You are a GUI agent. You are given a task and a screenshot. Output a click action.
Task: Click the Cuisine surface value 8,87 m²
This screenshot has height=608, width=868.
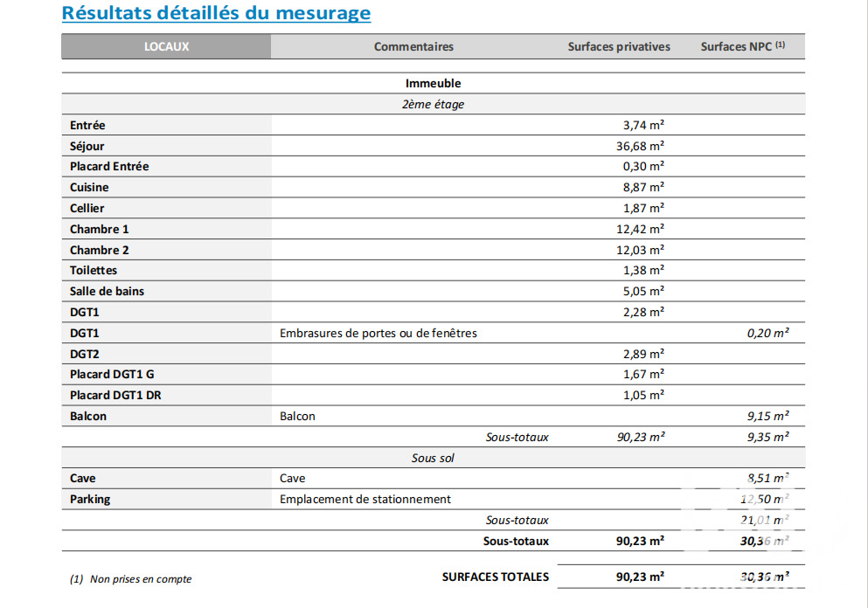643,187
